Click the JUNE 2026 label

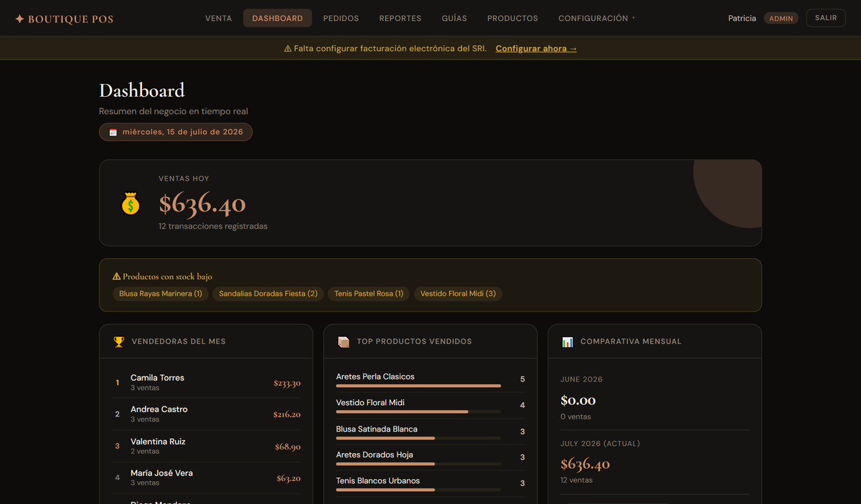581,380
